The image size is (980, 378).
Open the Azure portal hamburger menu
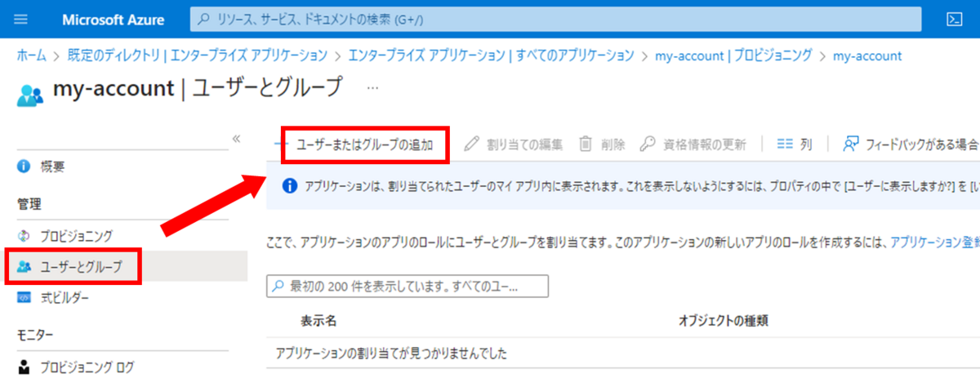[x=22, y=19]
